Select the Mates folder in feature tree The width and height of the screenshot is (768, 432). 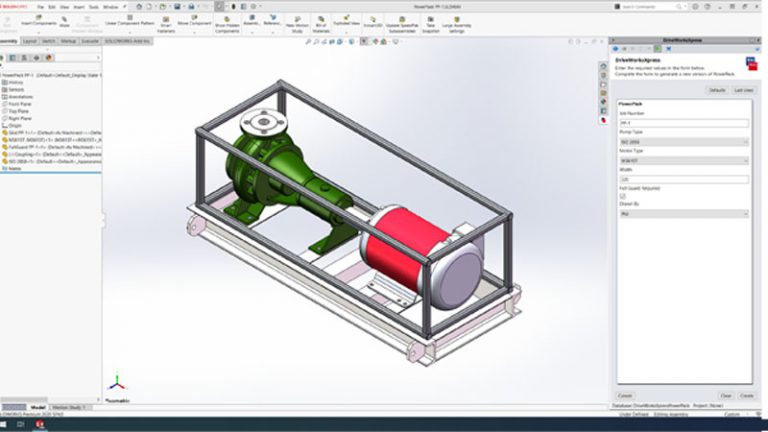[15, 168]
